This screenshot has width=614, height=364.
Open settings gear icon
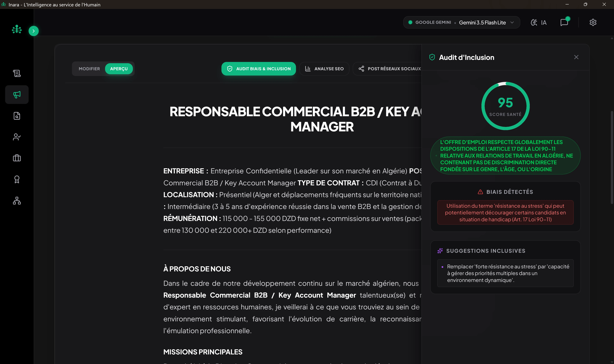[593, 22]
